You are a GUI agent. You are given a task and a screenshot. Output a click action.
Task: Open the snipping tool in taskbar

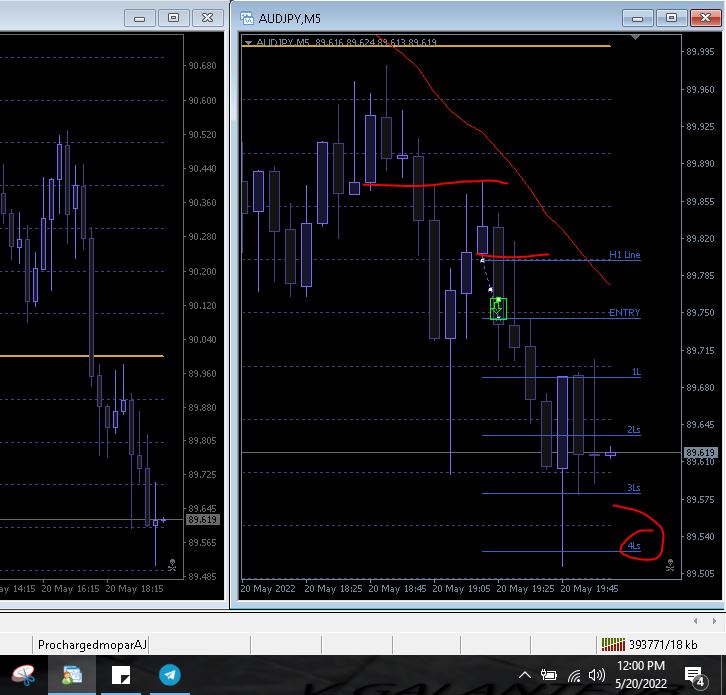coord(23,675)
